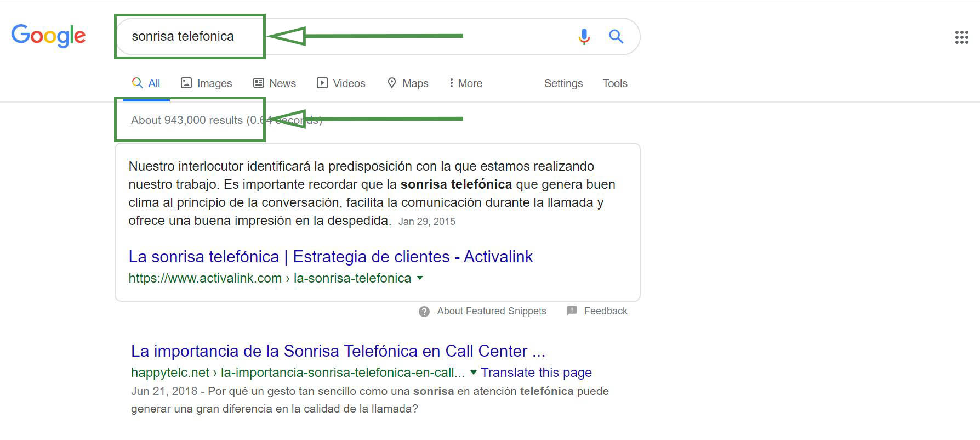980x440 pixels.
Task: Click the Google logo
Action: pyautogui.click(x=48, y=36)
